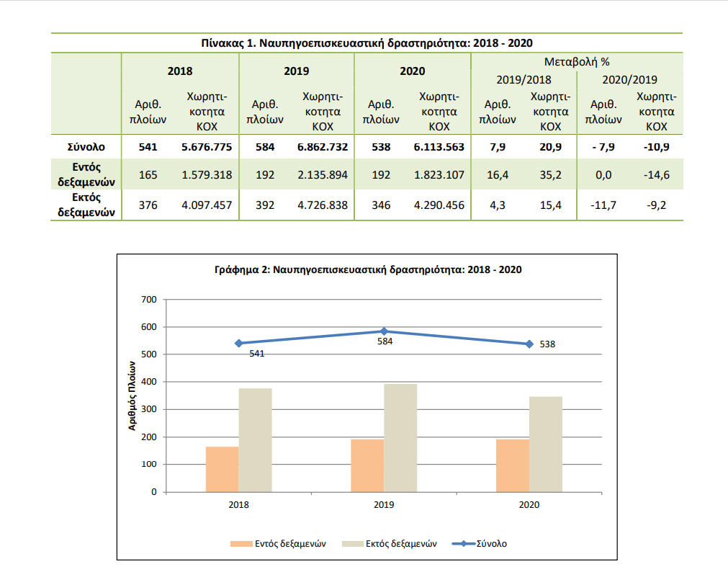Image resolution: width=728 pixels, height=577 pixels.
Task: Click the cell value 15,4
Action: 550,205
